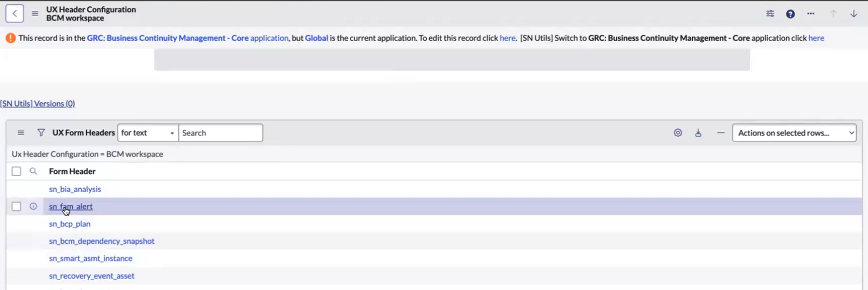868x290 pixels.
Task: Go back with the left chevron button
Action: click(15, 14)
